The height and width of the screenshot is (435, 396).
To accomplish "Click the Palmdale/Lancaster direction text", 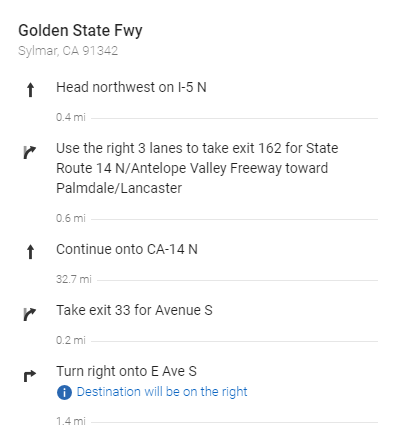I will point(119,188).
